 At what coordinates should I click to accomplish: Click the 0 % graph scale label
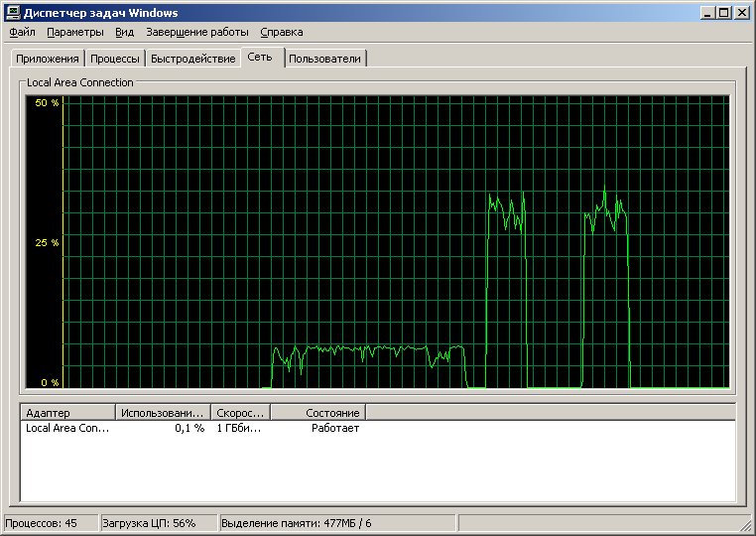50,382
